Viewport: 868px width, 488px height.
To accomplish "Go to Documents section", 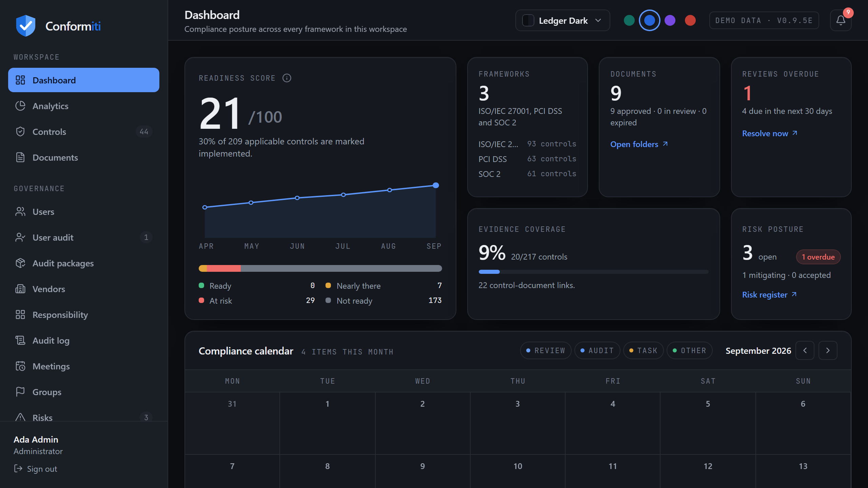I will tap(84, 157).
